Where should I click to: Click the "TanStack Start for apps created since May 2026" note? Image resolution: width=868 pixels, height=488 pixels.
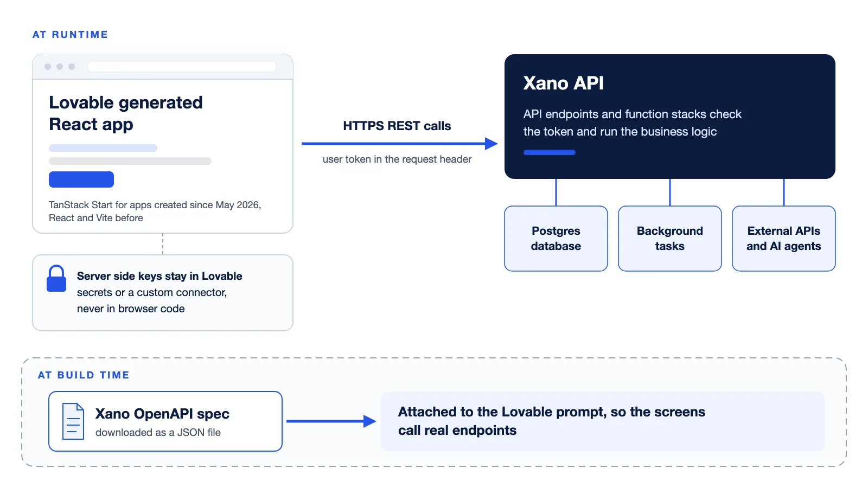coord(155,205)
